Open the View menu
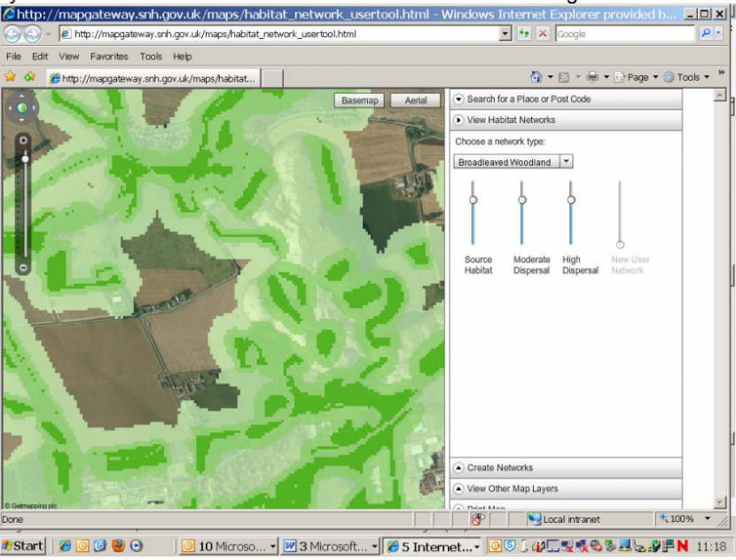This screenshot has width=736, height=560. pyautogui.click(x=69, y=57)
